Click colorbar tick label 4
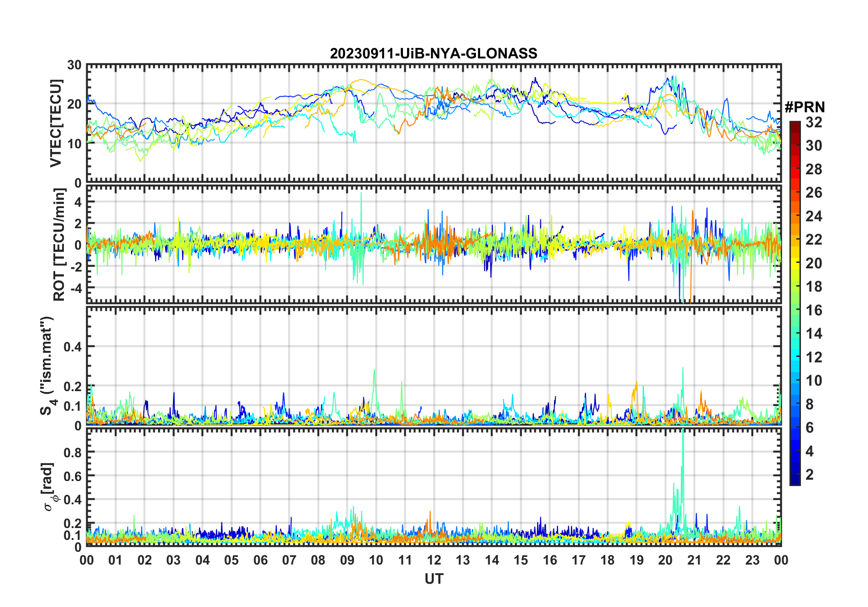 810,451
